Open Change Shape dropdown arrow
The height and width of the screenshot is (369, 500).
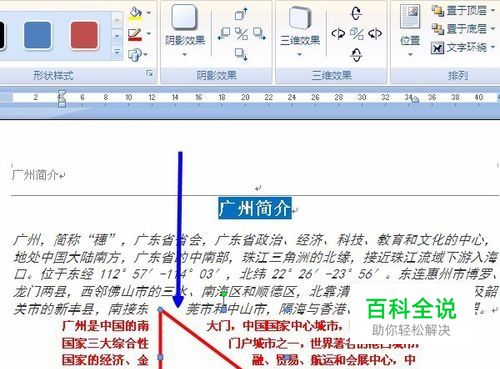coord(145,54)
